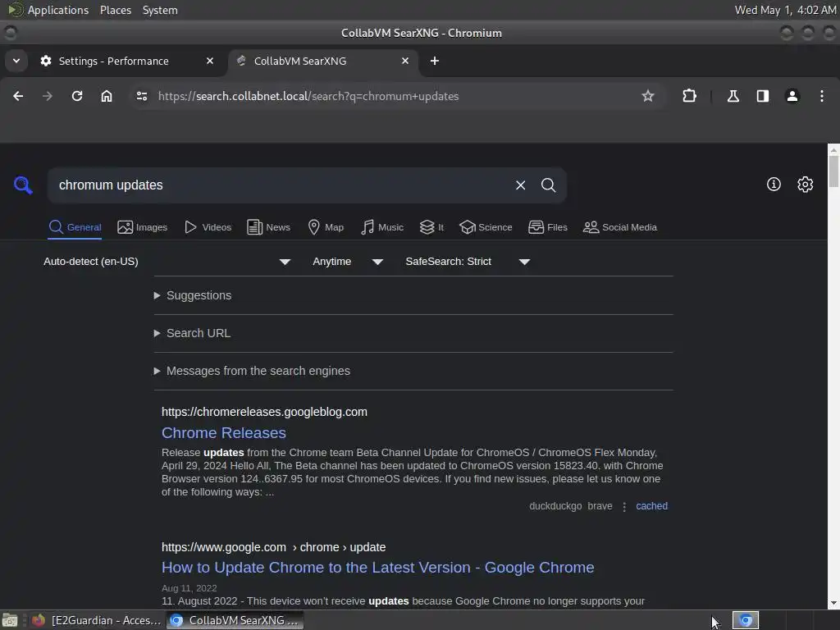Open the Extensions puzzle icon

coord(689,96)
